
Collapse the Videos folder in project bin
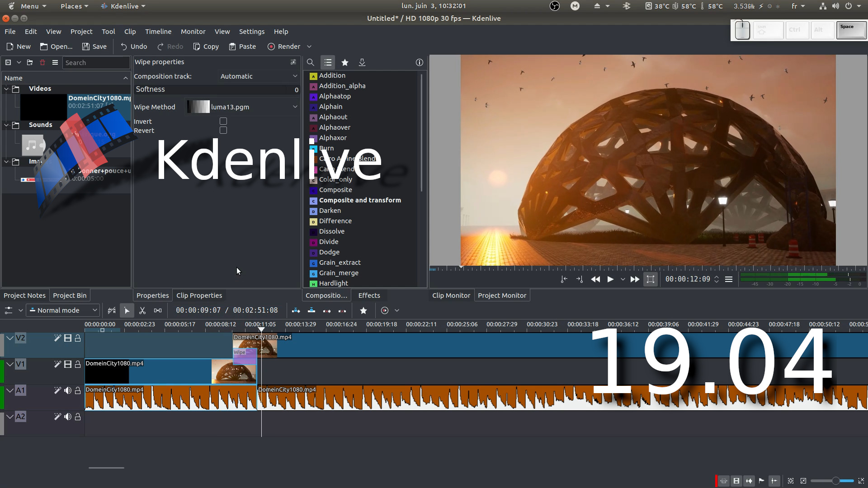pos(6,89)
